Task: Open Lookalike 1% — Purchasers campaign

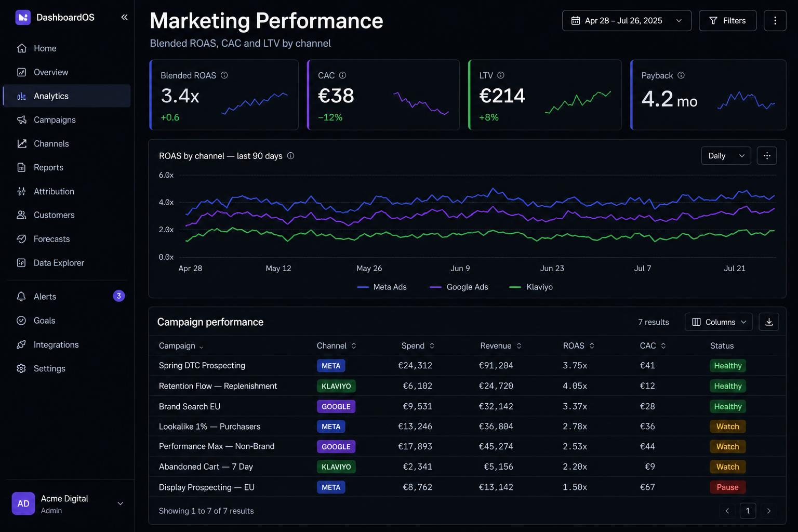Action: [210, 427]
